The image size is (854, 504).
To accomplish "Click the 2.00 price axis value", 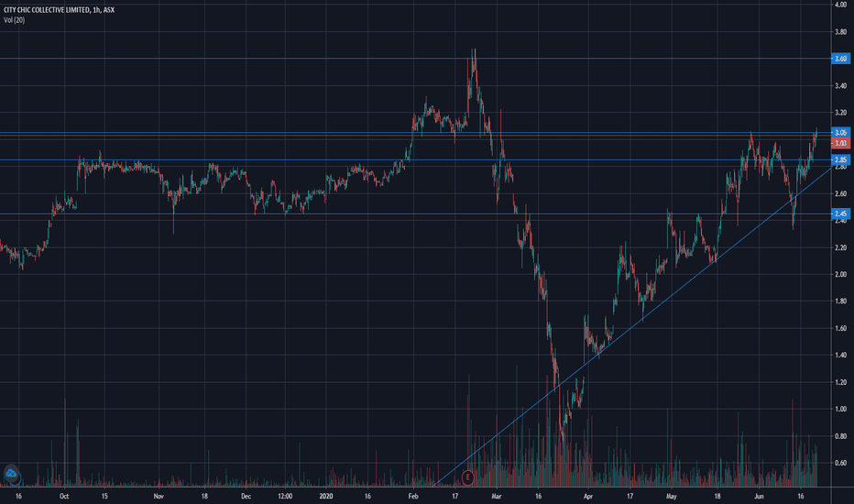I will pos(840,274).
